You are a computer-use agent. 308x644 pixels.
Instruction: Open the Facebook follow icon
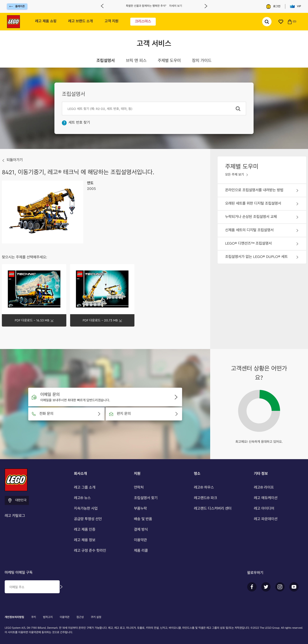252,586
